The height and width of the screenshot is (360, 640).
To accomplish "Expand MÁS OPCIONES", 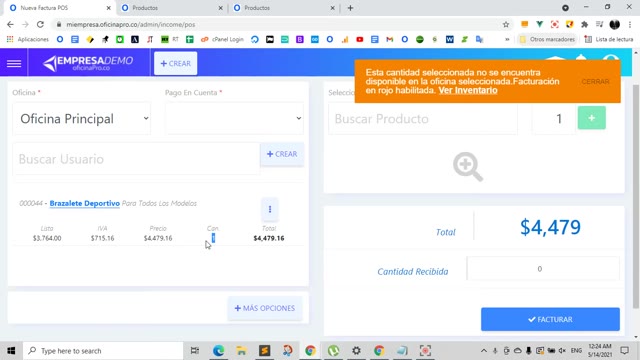I will pos(264,308).
